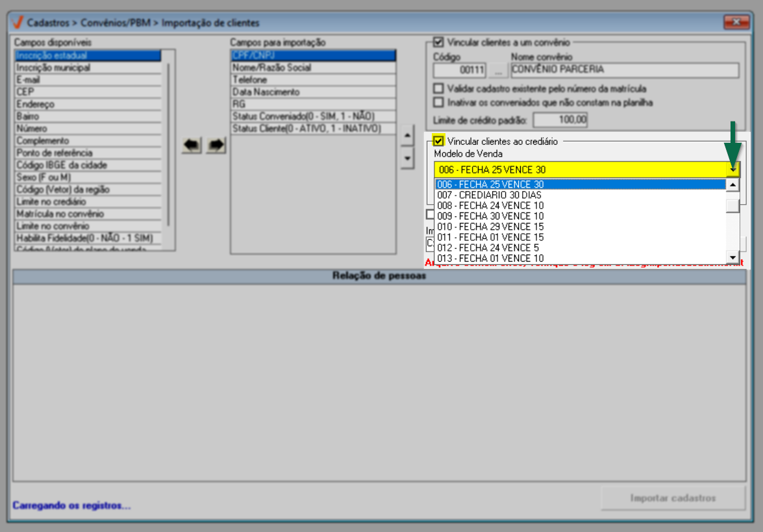
Task: Enable Validar cadastro existente pelo número da matrícula
Action: point(438,88)
